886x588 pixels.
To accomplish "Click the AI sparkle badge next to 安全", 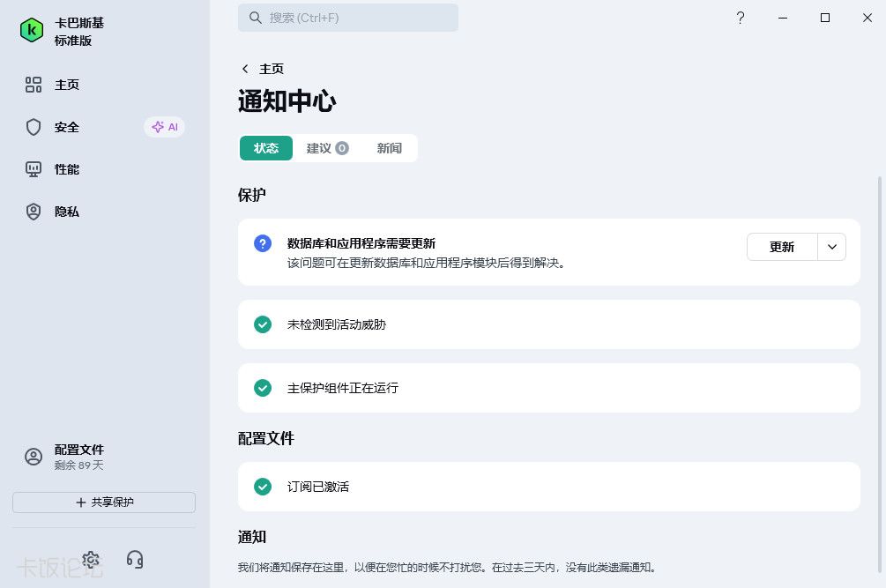I will [165, 127].
